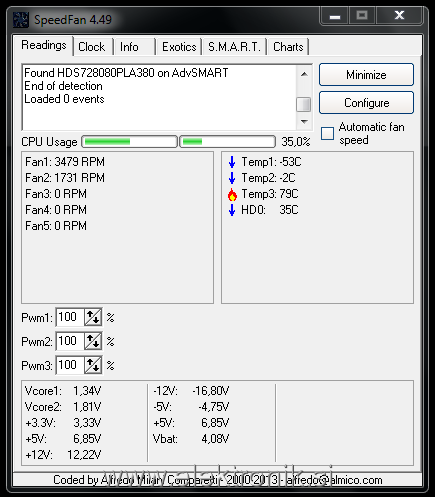The image size is (435, 497).
Task: Click the +12V 12,22V value
Action: pyautogui.click(x=84, y=455)
